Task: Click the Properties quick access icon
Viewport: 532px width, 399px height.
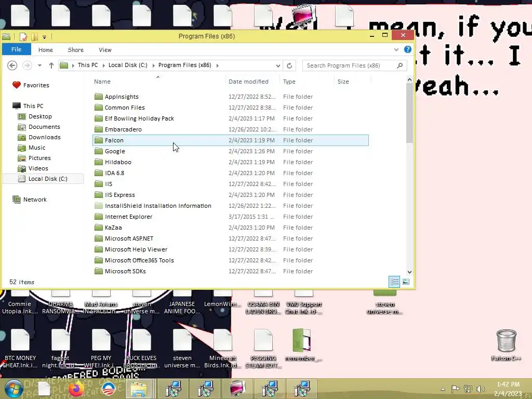Action: tap(23, 36)
